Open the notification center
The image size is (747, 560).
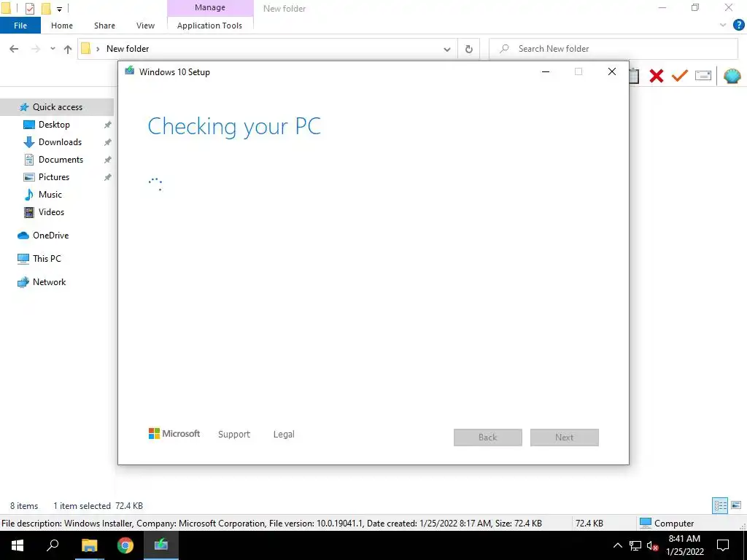723,545
